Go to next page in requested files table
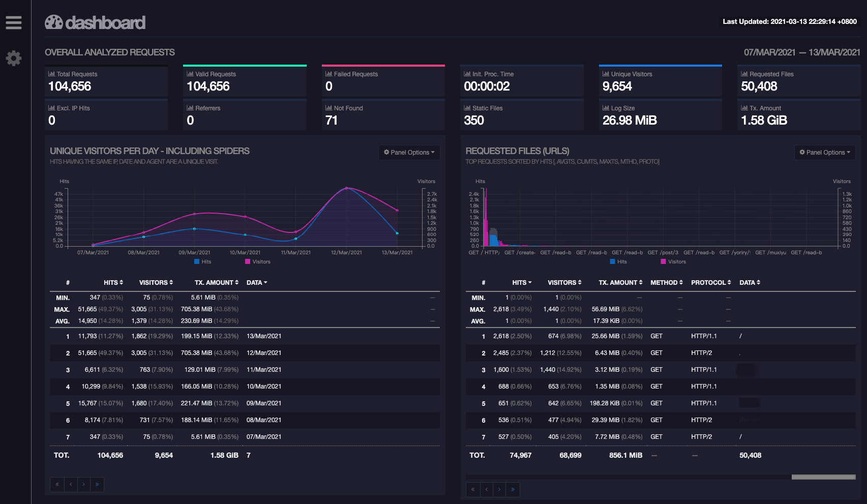The width and height of the screenshot is (867, 504). (500, 489)
